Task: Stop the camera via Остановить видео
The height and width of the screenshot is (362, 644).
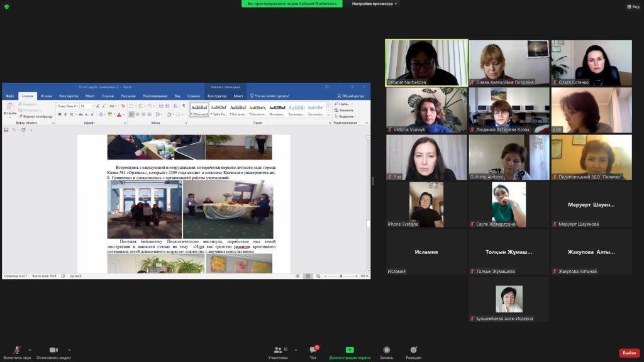Action: pyautogui.click(x=53, y=351)
